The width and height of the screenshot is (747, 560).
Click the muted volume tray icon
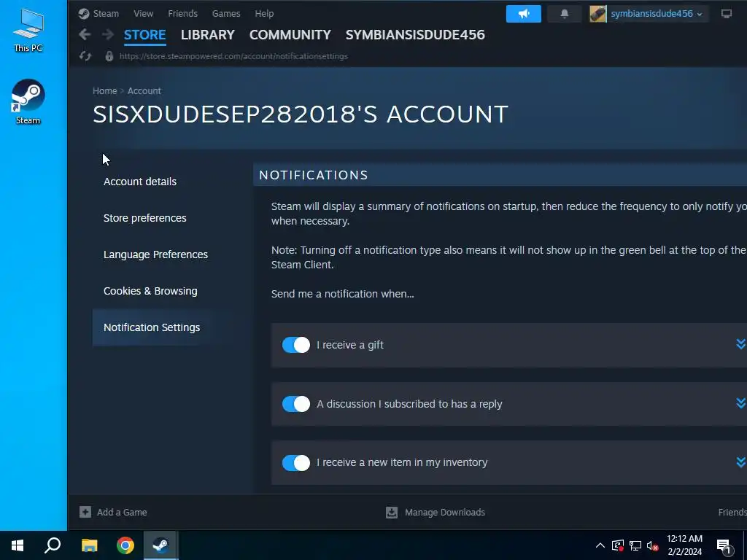click(653, 545)
